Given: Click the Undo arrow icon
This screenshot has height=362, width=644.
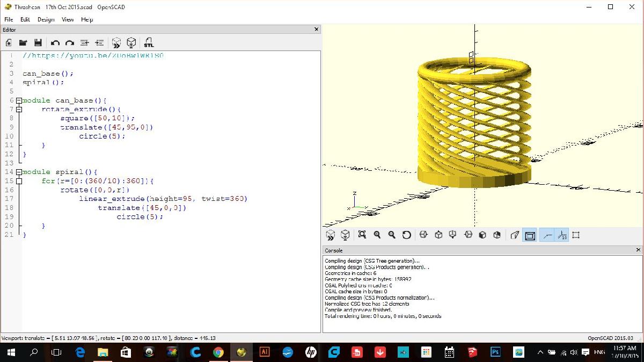Looking at the screenshot, I should tap(55, 42).
